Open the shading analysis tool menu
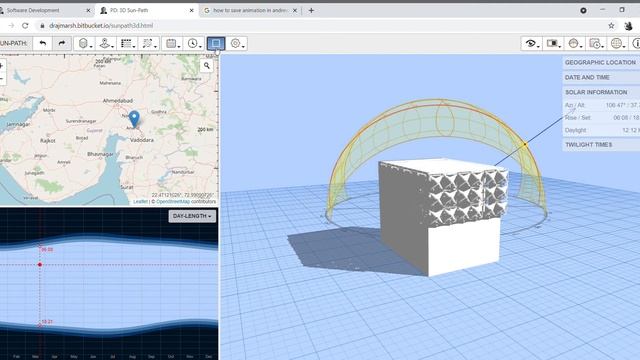Viewport: 640px width, 360px height. (149, 43)
